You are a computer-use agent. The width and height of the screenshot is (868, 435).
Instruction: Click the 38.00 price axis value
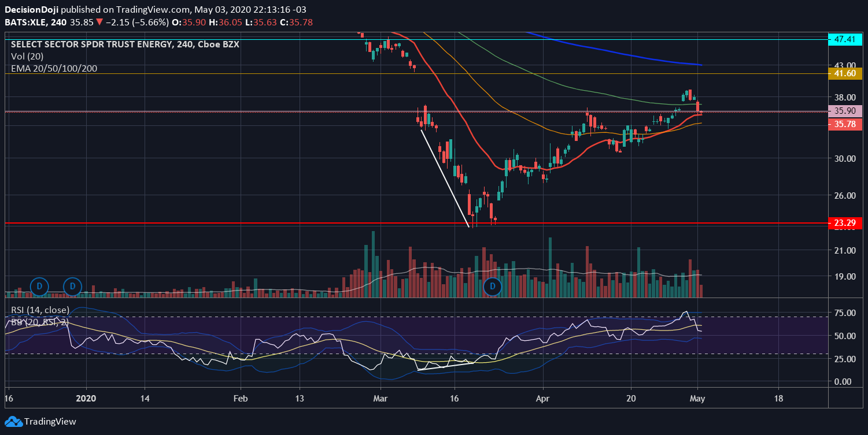(x=845, y=97)
